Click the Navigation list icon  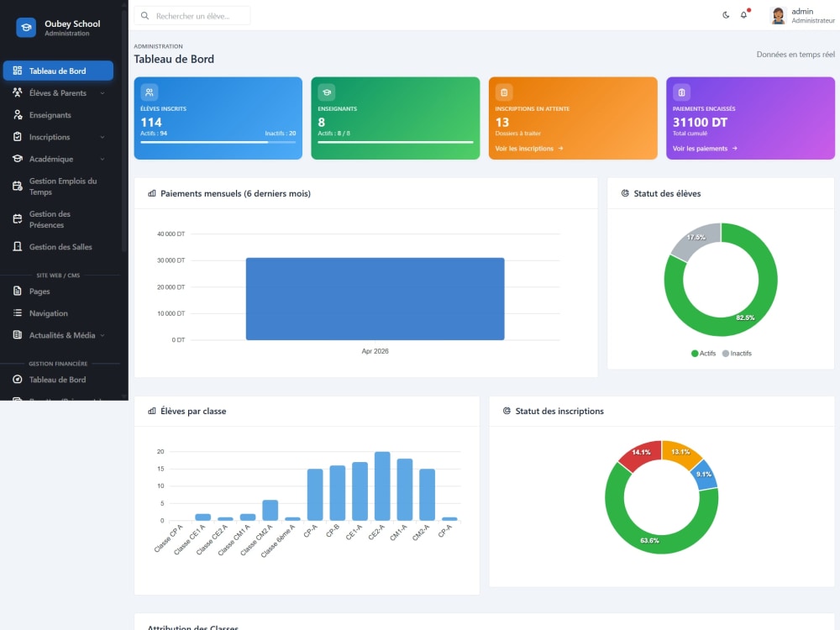click(x=17, y=312)
